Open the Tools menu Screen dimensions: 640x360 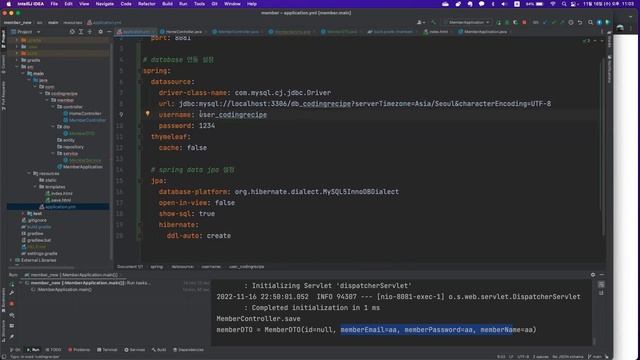pos(199,4)
